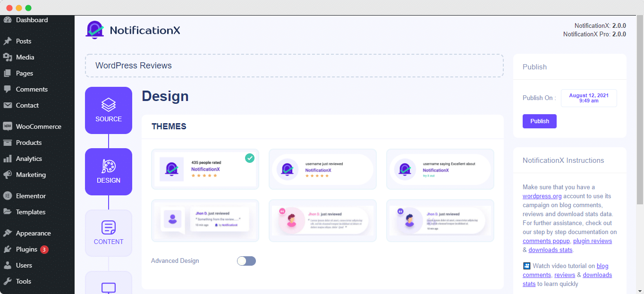Open the Publish On date field
This screenshot has width=644, height=294.
(x=589, y=98)
